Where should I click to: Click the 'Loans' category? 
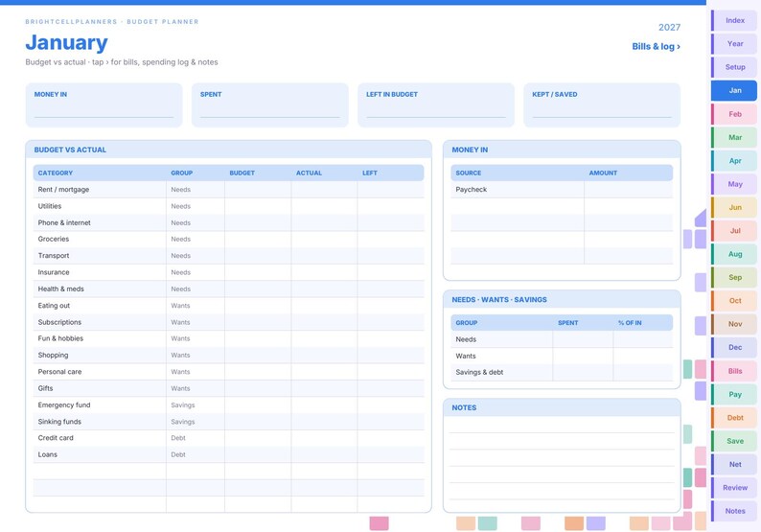(x=48, y=454)
